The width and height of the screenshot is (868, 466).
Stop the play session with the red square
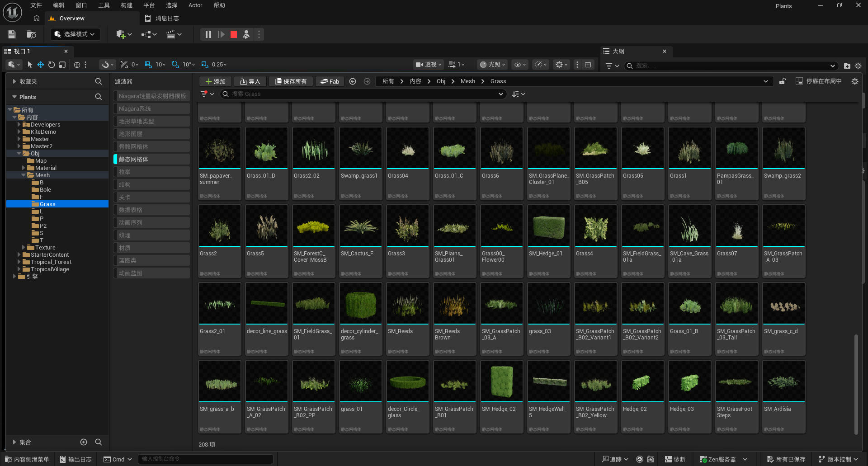tap(234, 34)
